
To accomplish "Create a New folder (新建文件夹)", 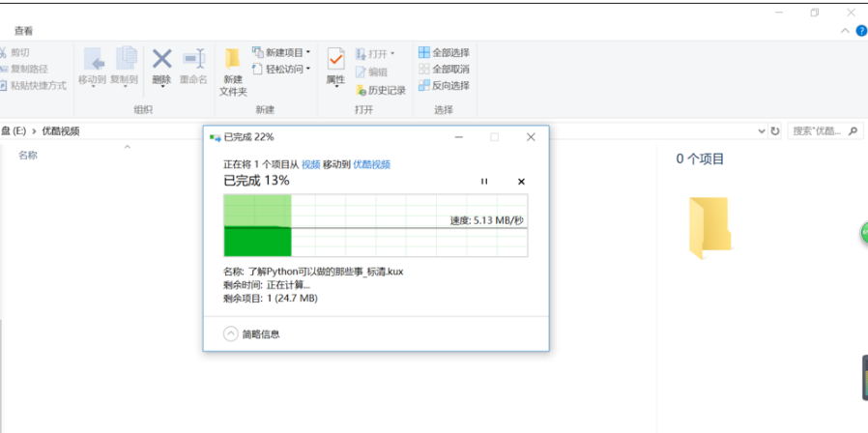I will (x=233, y=72).
